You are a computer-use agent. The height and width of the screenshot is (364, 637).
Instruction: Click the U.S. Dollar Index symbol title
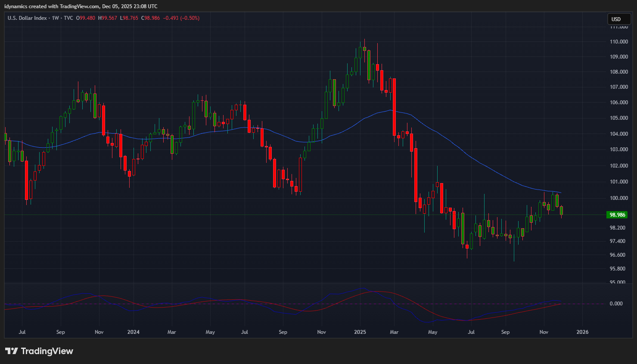[x=27, y=18]
